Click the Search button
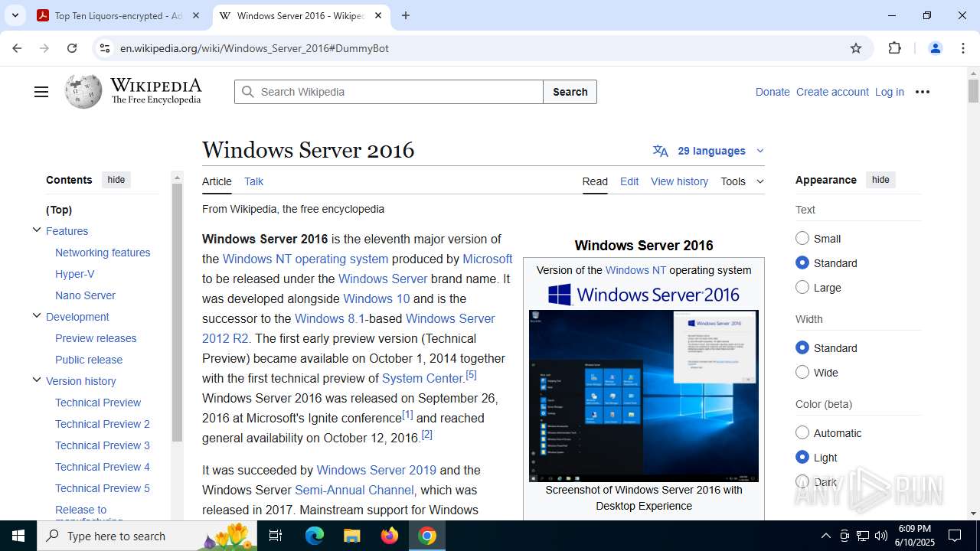Viewport: 980px width, 551px height. click(570, 92)
